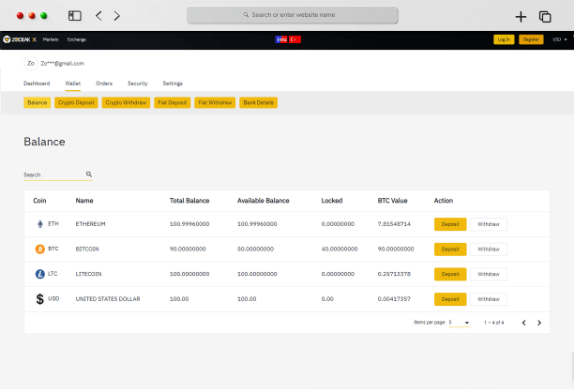
Task: Click the Available Balance column header
Action: tap(263, 201)
